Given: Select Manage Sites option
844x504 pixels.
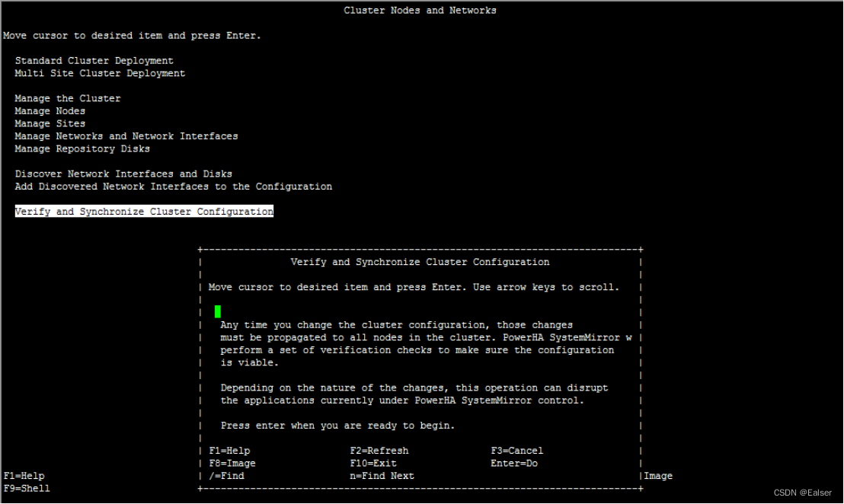Looking at the screenshot, I should pyautogui.click(x=50, y=123).
